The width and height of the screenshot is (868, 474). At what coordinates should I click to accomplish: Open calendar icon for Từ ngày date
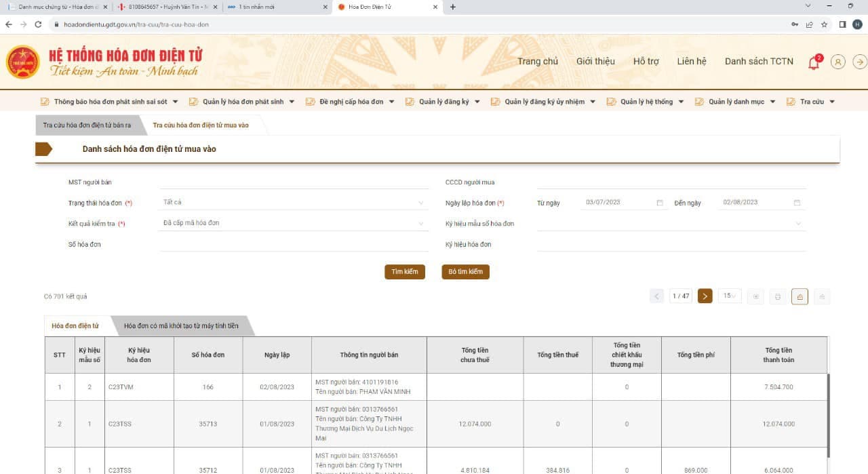(x=660, y=202)
